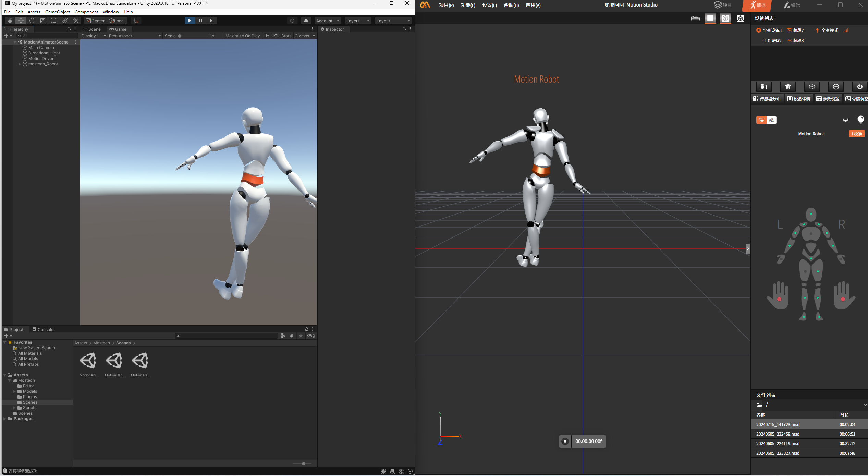Select the Rect Transform tool

(x=53, y=21)
